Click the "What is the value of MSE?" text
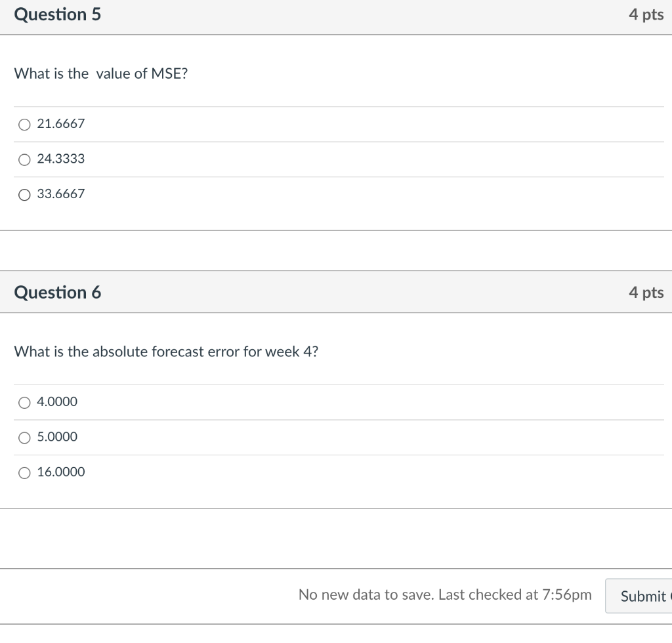Image resolution: width=672 pixels, height=643 pixels. 101,74
